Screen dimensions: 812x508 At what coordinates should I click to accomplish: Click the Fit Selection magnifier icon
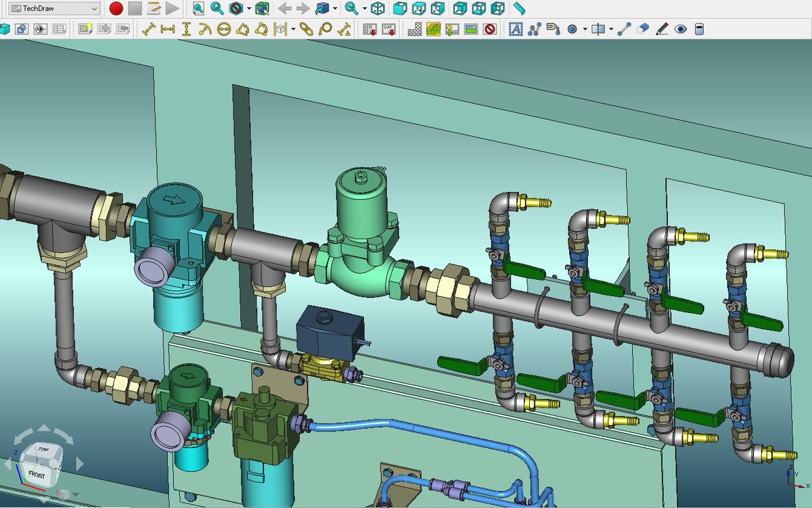tap(217, 8)
